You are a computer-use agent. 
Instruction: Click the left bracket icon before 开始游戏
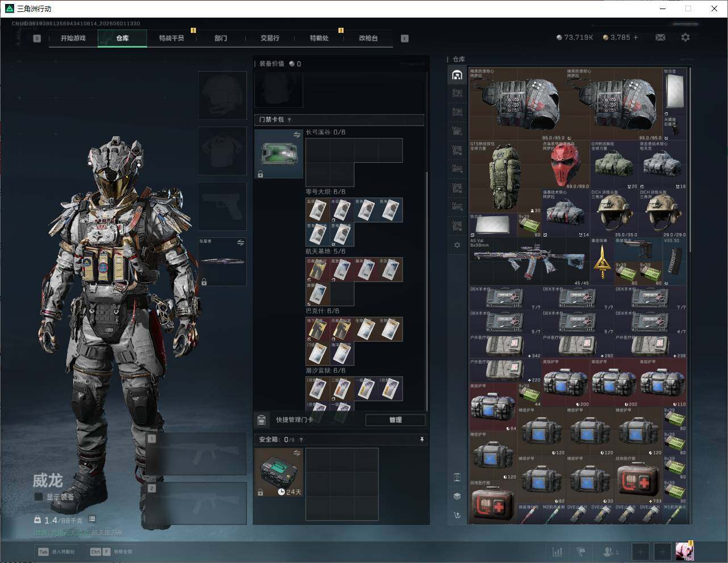tap(37, 39)
